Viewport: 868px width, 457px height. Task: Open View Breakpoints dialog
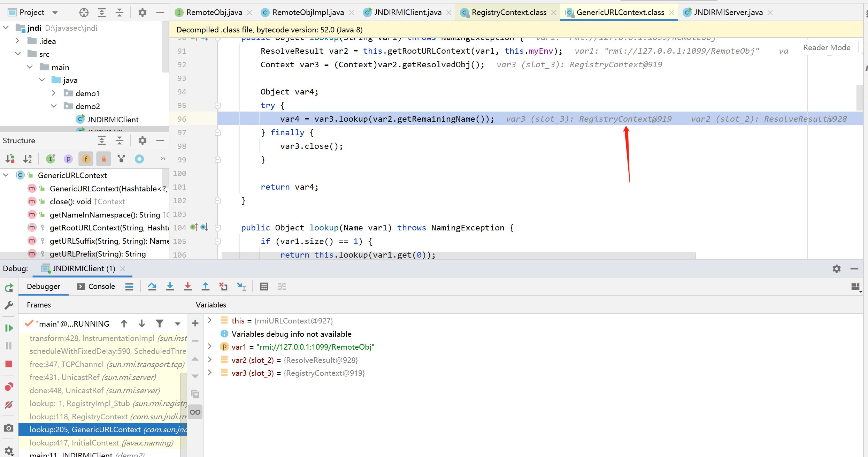pyautogui.click(x=9, y=387)
